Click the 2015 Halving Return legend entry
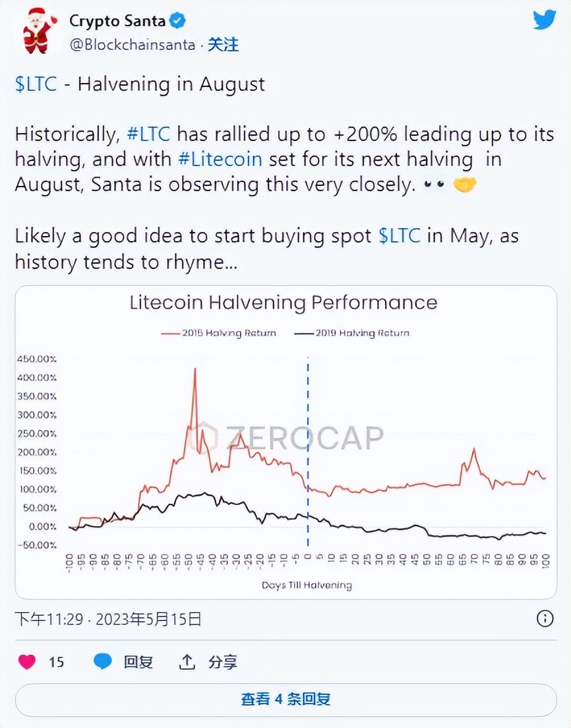 [218, 333]
